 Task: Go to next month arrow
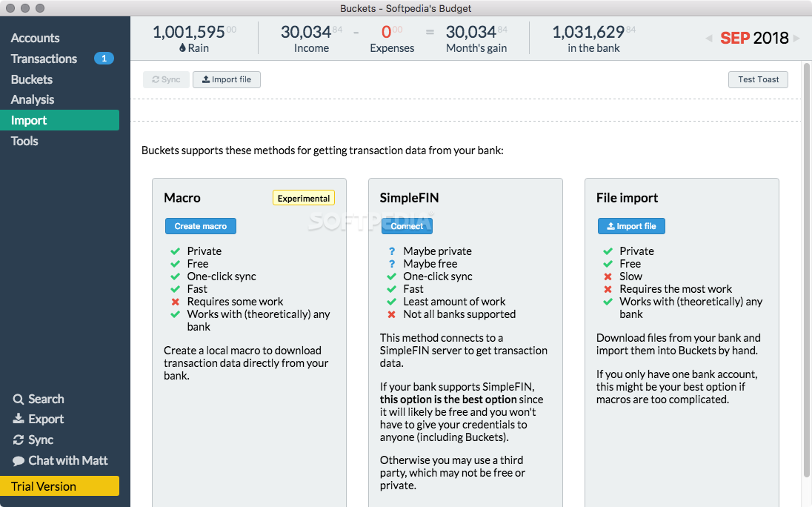796,38
